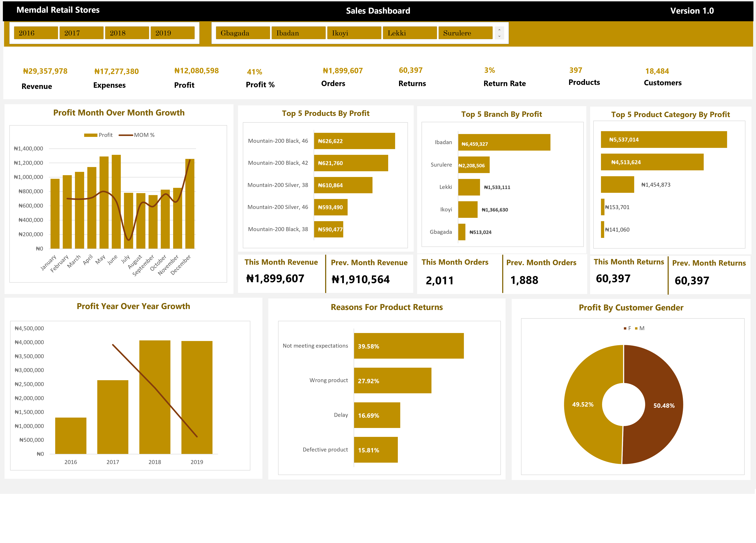
Task: Select the 41% Profit percentage value
Action: coord(255,72)
